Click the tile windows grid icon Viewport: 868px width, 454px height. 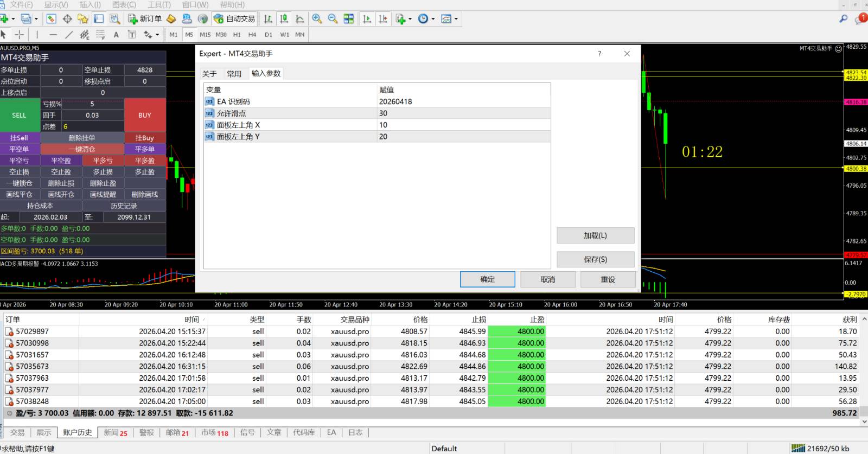pos(349,19)
